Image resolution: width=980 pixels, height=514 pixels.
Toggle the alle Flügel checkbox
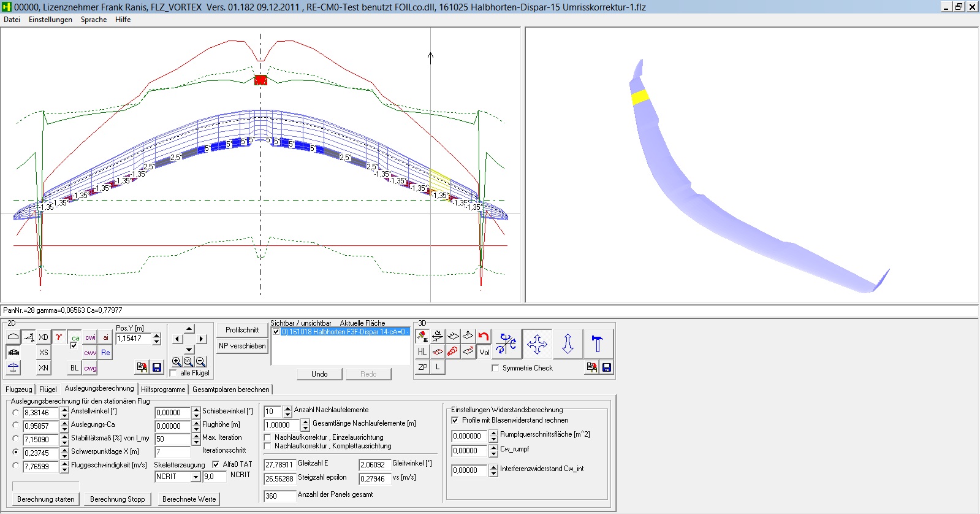point(173,373)
